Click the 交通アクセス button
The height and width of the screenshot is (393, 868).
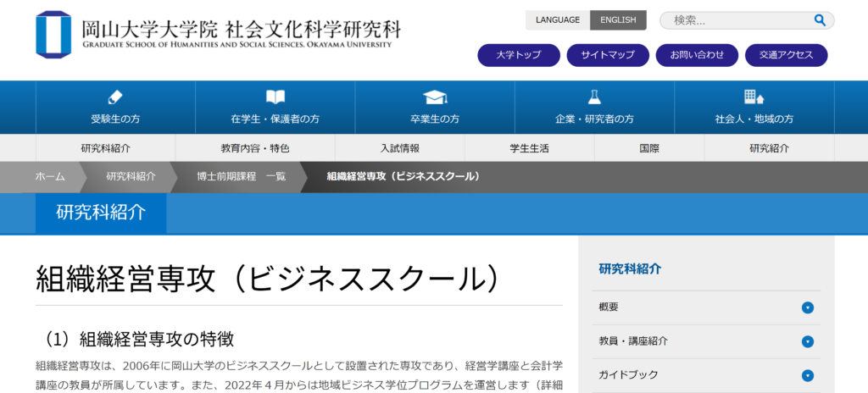coord(786,55)
